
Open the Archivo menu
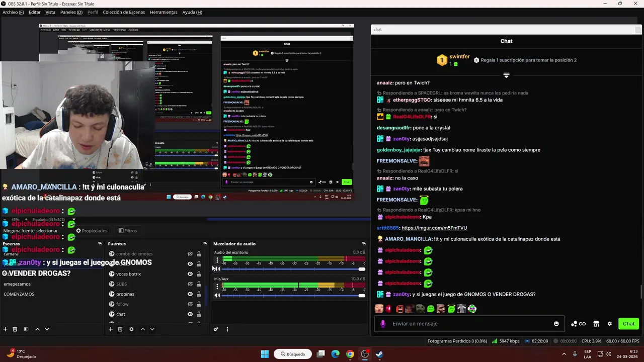point(13,12)
